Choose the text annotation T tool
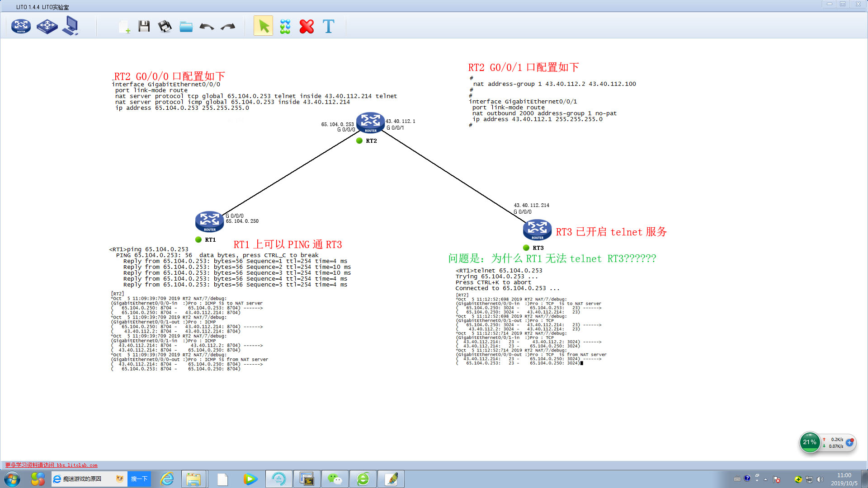This screenshot has height=488, width=868. 329,26
